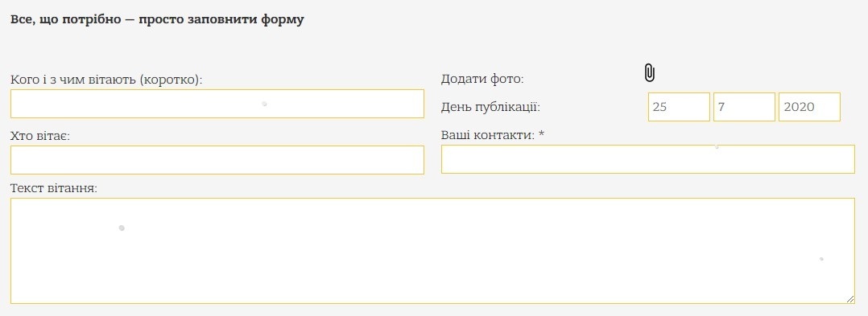Click the year field showing 2020
Screen dimensions: 868x316
pos(809,107)
